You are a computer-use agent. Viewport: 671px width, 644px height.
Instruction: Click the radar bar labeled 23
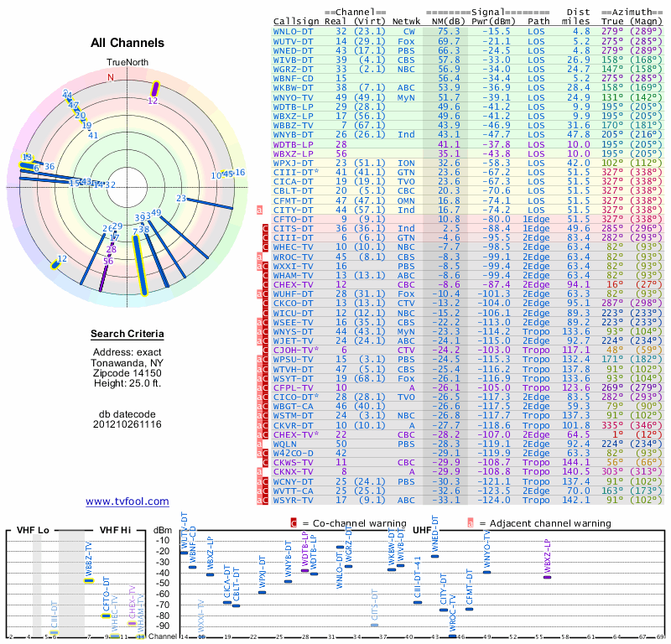coord(210,203)
